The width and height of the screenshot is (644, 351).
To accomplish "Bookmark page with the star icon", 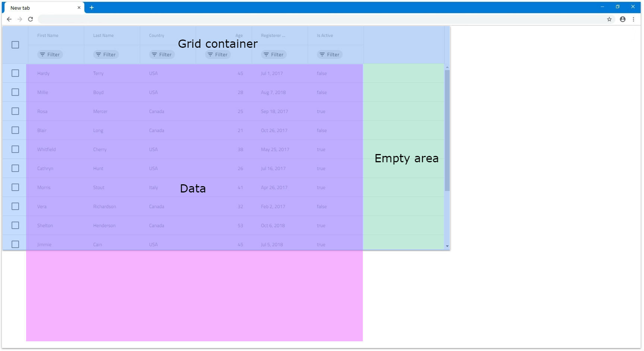I will (x=609, y=19).
